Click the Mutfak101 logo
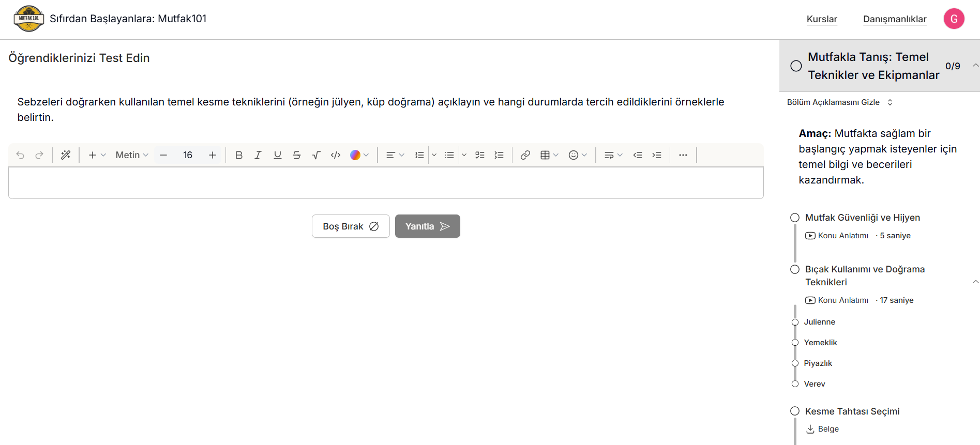The width and height of the screenshot is (980, 445). tap(28, 19)
